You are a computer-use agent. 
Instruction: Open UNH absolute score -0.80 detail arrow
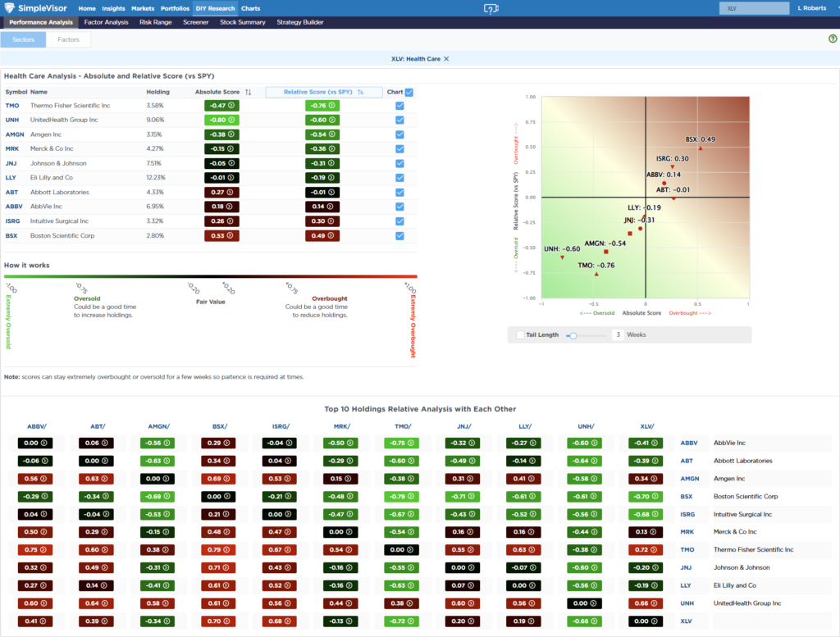[231, 120]
